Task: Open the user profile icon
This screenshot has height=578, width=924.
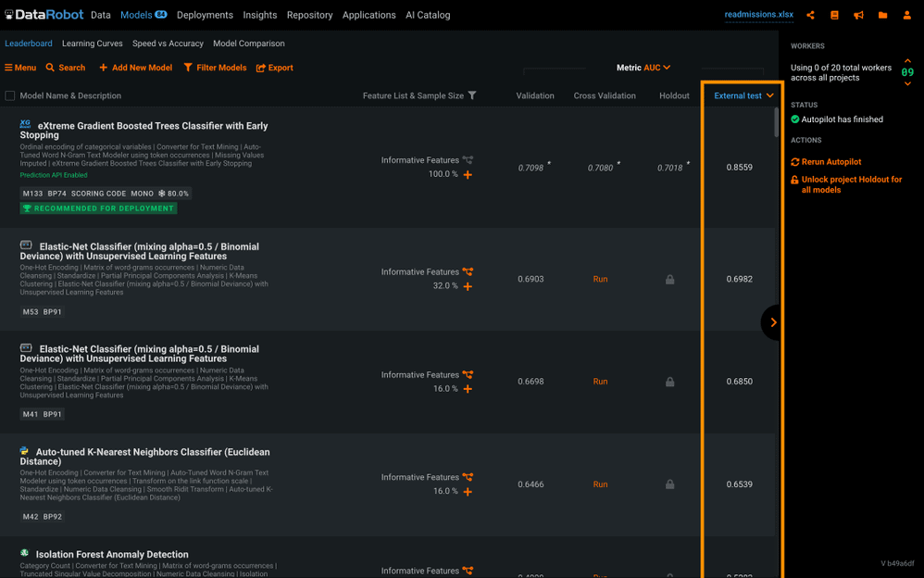Action: click(907, 16)
